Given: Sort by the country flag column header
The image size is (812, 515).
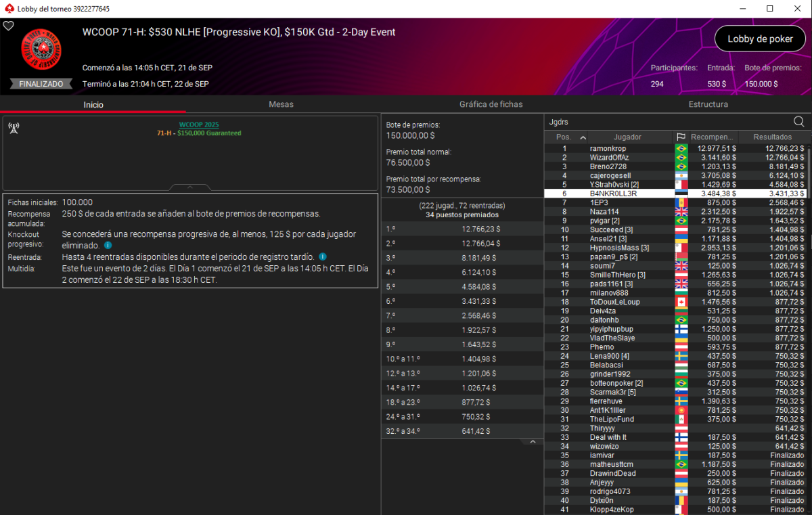Looking at the screenshot, I should pyautogui.click(x=681, y=137).
